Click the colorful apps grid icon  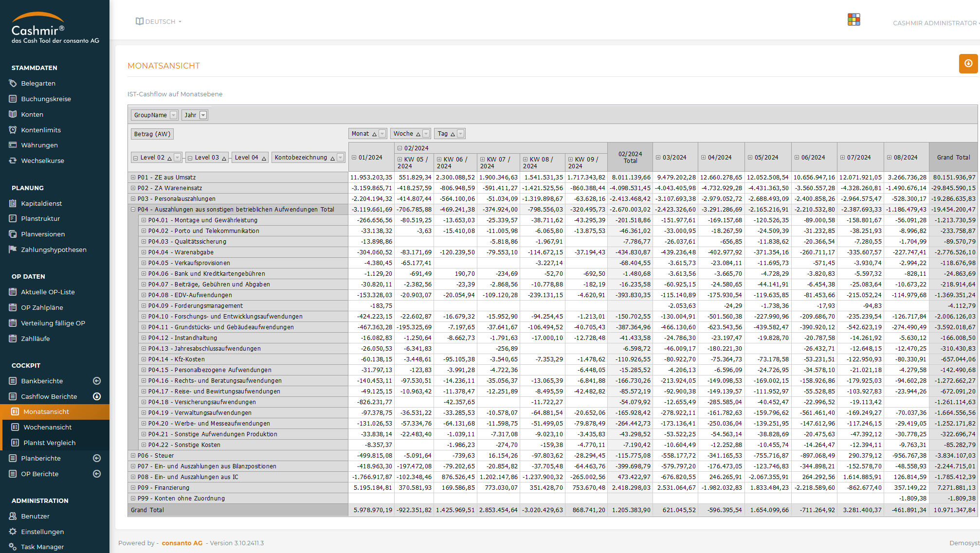point(854,19)
